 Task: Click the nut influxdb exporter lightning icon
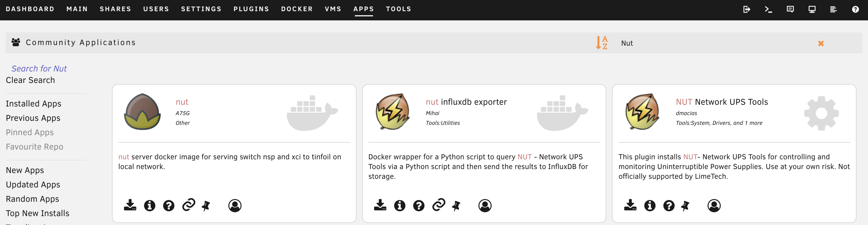click(393, 111)
